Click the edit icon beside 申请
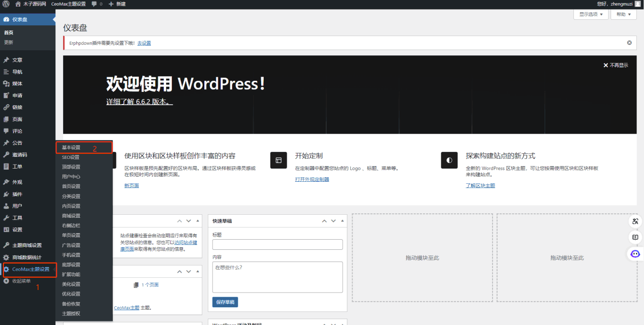The height and width of the screenshot is (325, 644). 6,95
